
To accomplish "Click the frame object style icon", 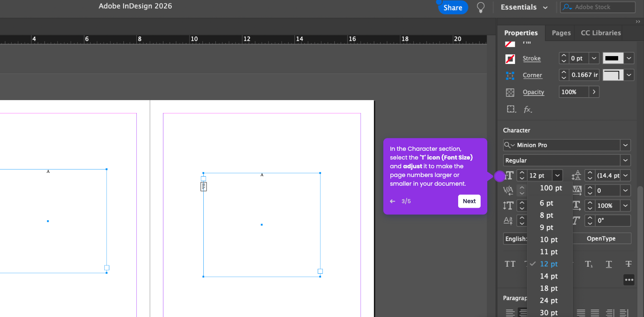I will pyautogui.click(x=511, y=109).
